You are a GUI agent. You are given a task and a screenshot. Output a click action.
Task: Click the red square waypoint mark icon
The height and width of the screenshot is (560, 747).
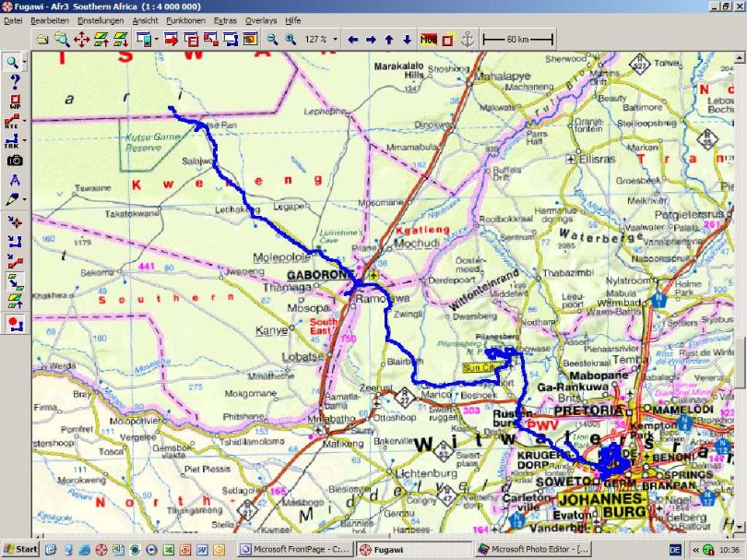[447, 40]
